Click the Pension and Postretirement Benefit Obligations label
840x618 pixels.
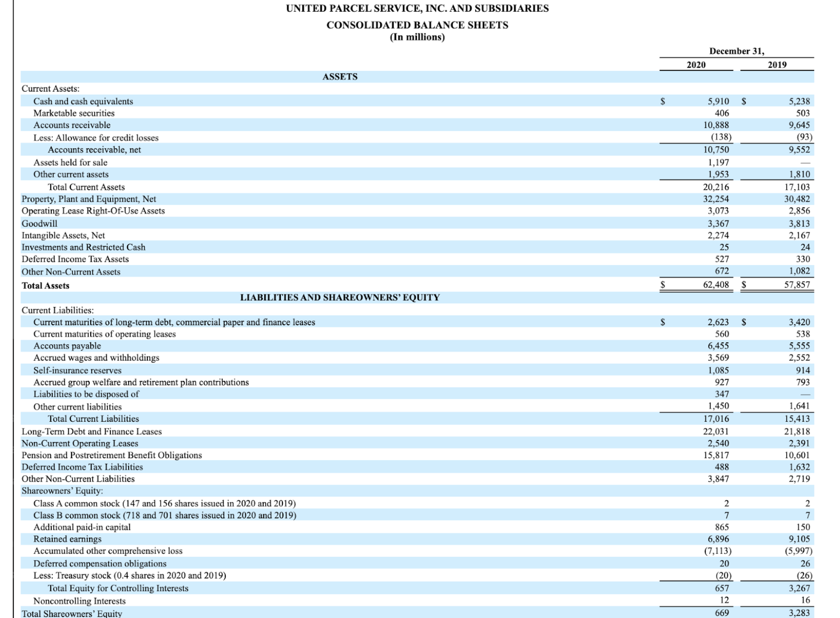[x=112, y=456]
